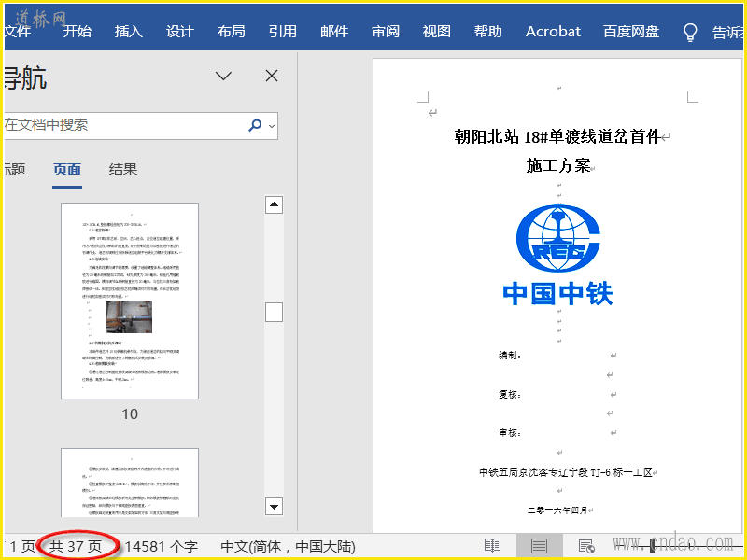Open the 百度网盘 ribbon tab
Viewport: 747px width, 560px height.
631,32
